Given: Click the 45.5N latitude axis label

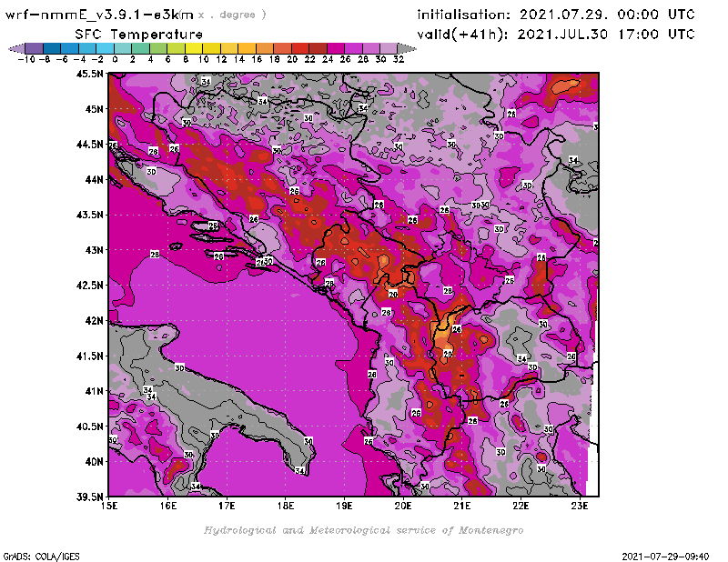Looking at the screenshot, I should [88, 74].
